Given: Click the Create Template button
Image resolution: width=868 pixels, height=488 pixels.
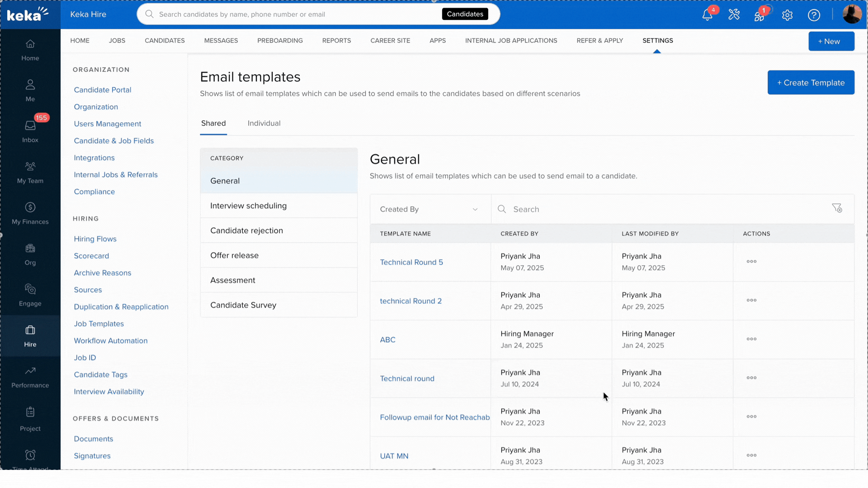Looking at the screenshot, I should (811, 83).
